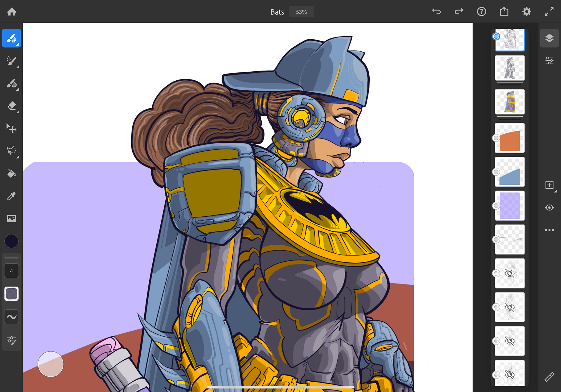Open the Share export menu
The height and width of the screenshot is (392, 561).
pyautogui.click(x=504, y=12)
